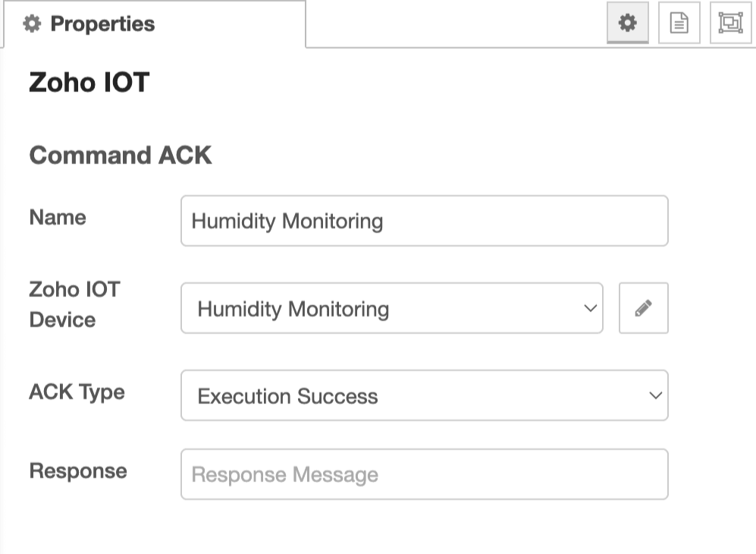Click the Zoho IOT Device label
The height and width of the screenshot is (554, 756).
(74, 304)
